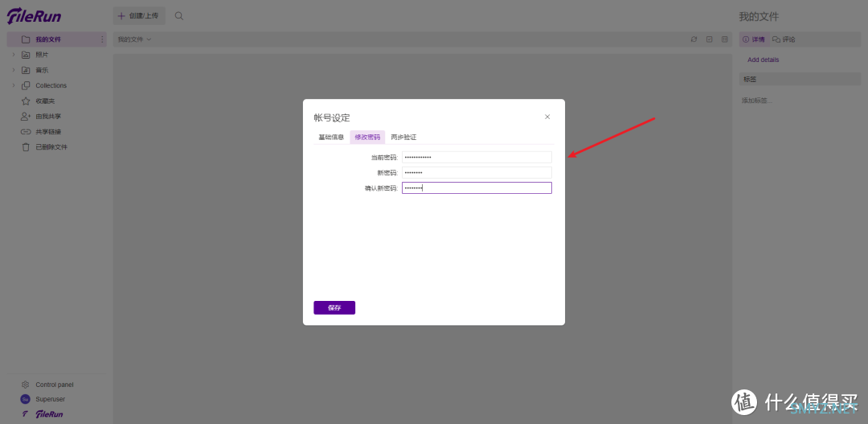Switch to the 详情 tab
The height and width of the screenshot is (424, 868).
[754, 39]
